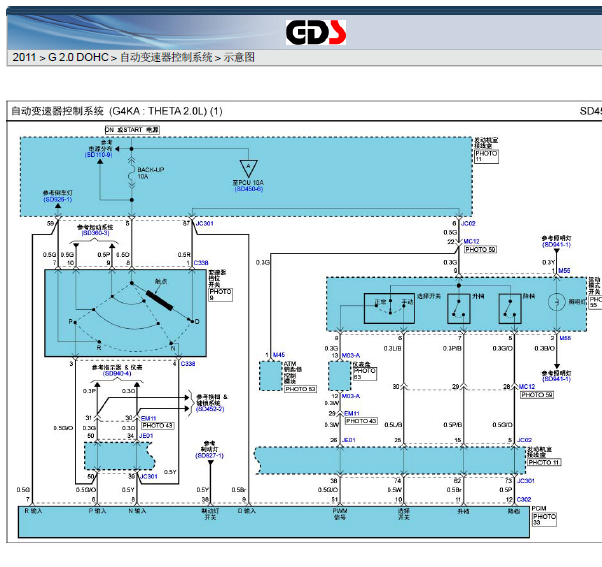Click the JE01 connector label at pin 34

(x=146, y=436)
